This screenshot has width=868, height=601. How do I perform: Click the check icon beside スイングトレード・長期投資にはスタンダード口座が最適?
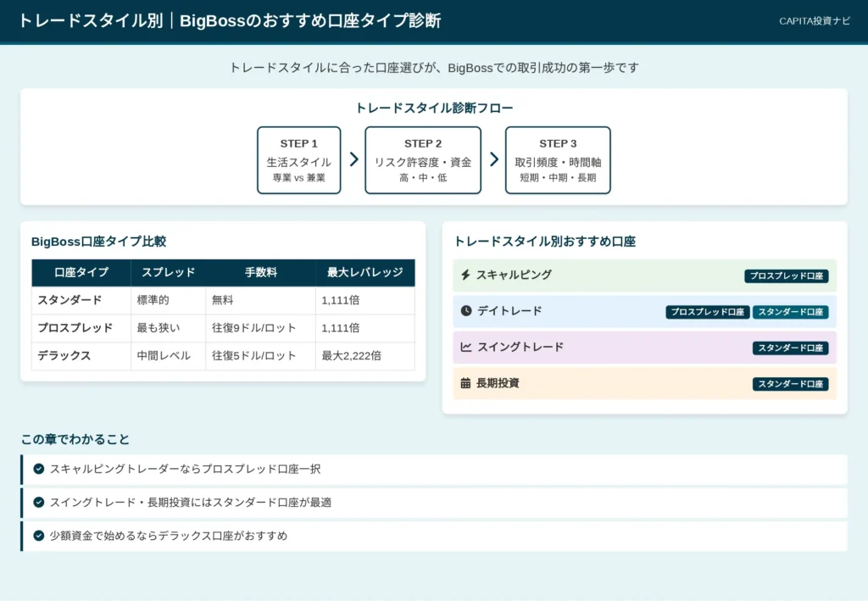coord(39,502)
